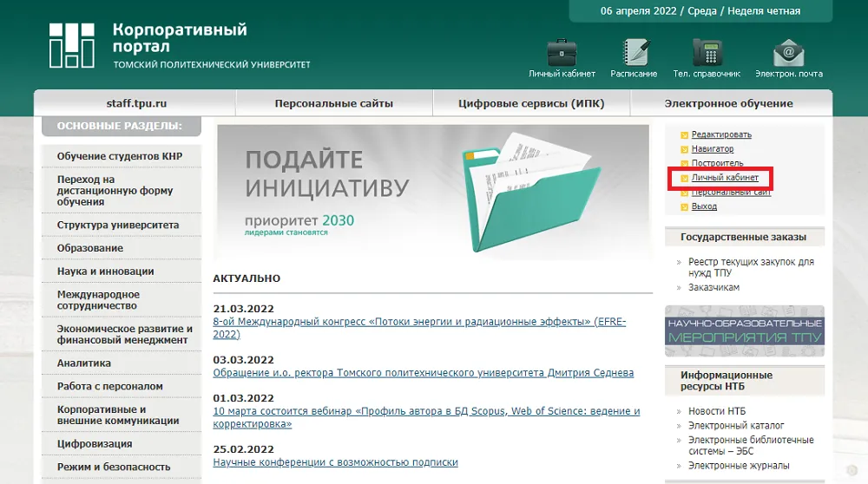Select Переход на дистанционную форму обучения
The height and width of the screenshot is (484, 868).
tap(122, 190)
